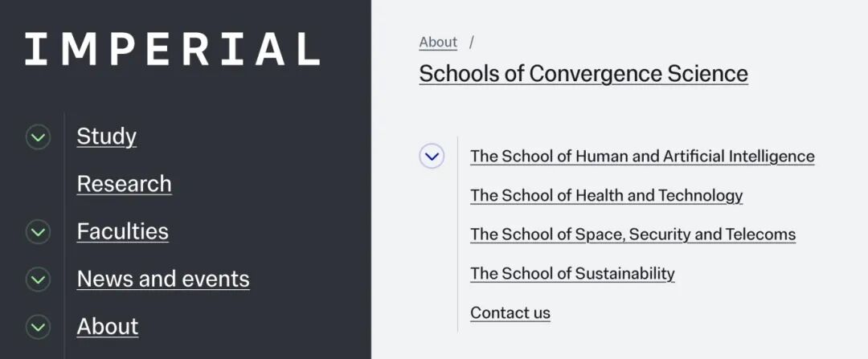Open the About link in the sidebar

108,326
